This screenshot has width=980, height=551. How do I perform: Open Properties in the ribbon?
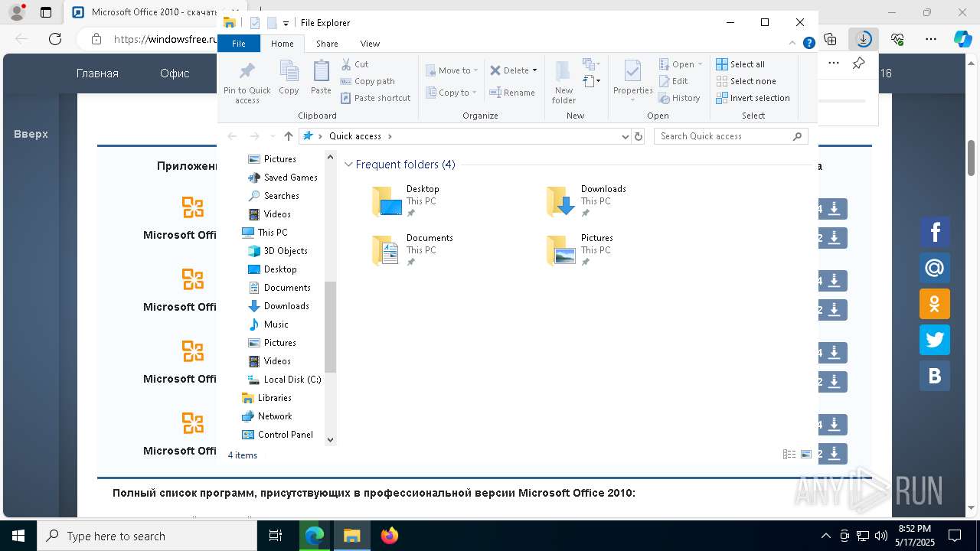point(632,81)
